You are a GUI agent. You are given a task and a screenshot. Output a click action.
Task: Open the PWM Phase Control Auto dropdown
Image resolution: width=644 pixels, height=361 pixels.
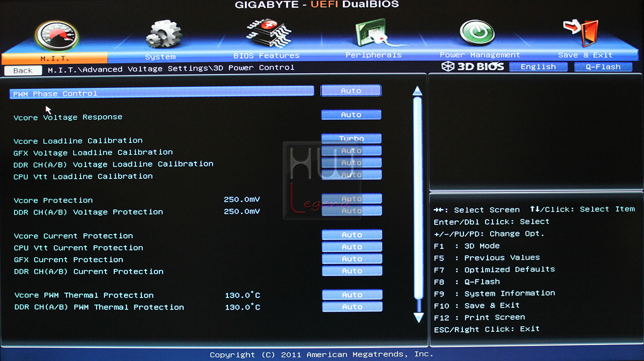351,91
